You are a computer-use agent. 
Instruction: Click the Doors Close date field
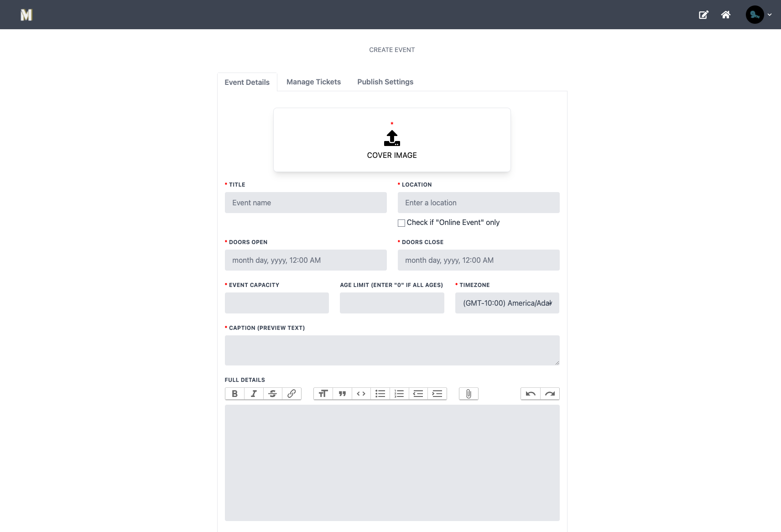(x=479, y=260)
